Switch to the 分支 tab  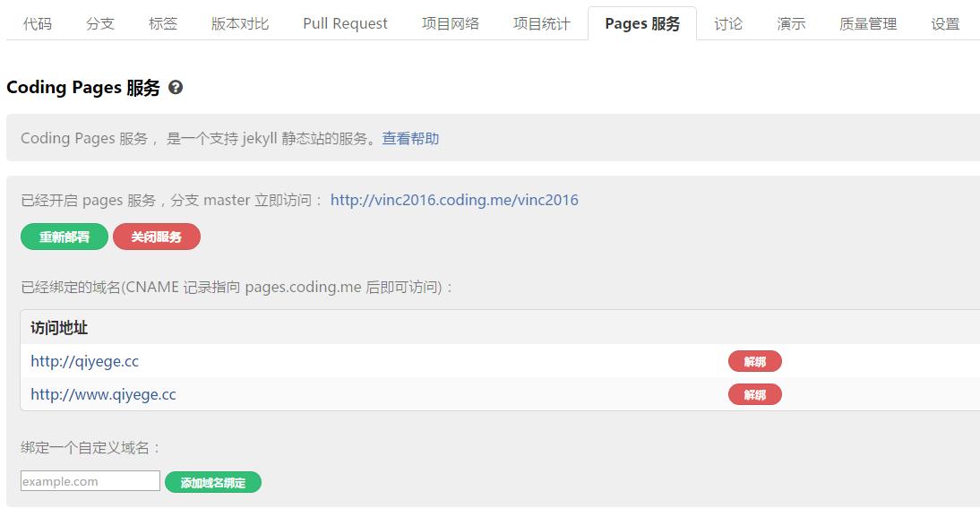point(99,24)
